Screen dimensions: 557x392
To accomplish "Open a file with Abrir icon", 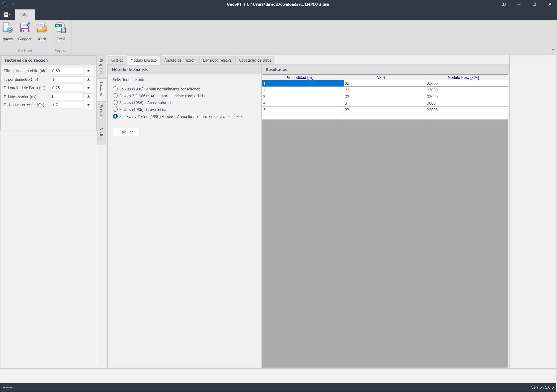I will tap(42, 28).
